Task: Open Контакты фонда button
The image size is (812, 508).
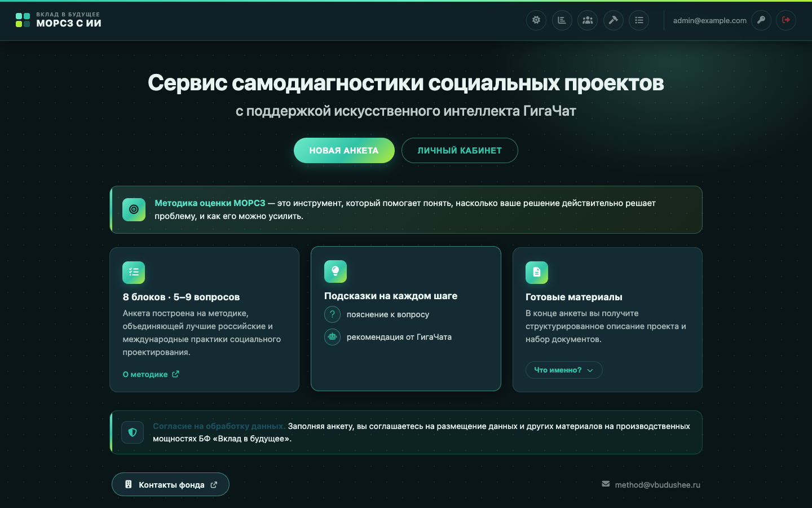Action: click(170, 484)
